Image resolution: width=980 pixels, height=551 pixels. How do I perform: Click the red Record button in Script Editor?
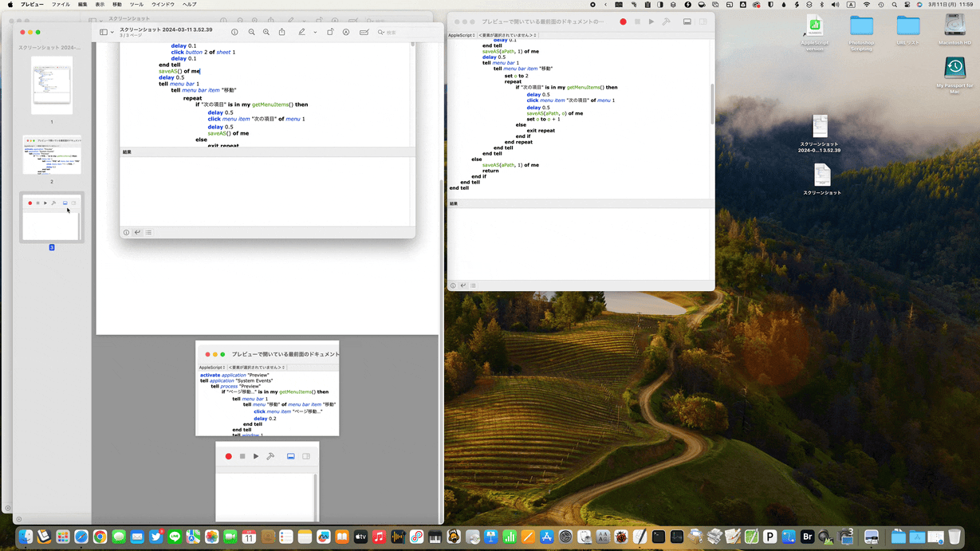623,22
